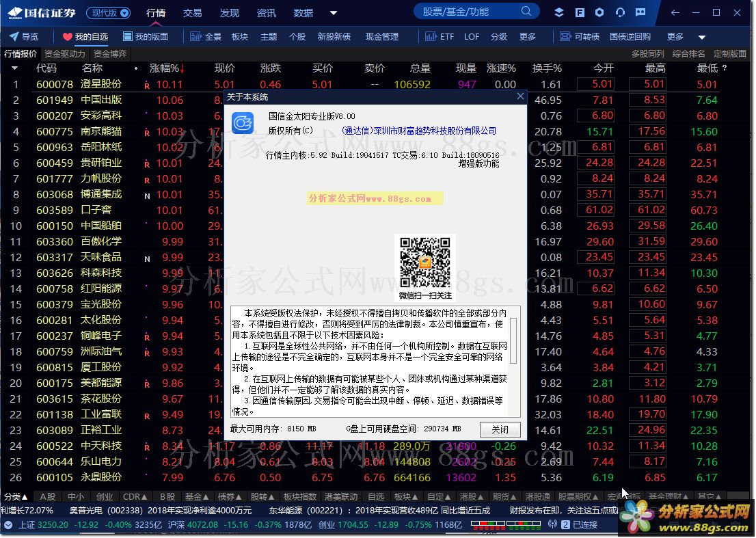Click 多股同列 view link
The image size is (756, 538).
coord(647,54)
